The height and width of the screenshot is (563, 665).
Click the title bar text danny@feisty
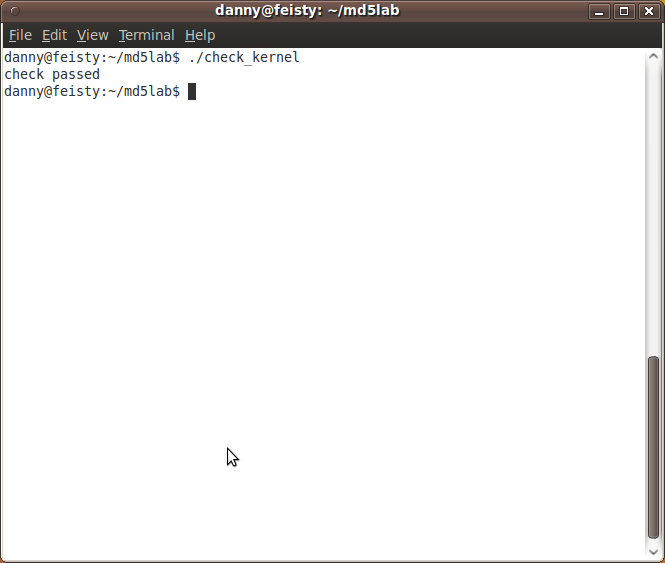pyautogui.click(x=307, y=10)
